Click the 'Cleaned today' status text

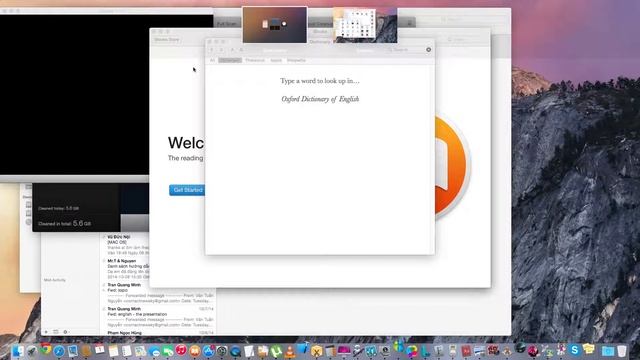coord(58,208)
